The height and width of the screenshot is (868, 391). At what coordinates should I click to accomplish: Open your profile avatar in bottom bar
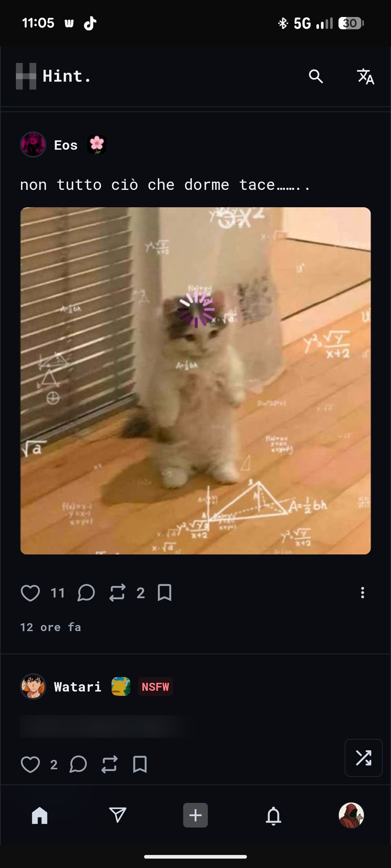[351, 815]
